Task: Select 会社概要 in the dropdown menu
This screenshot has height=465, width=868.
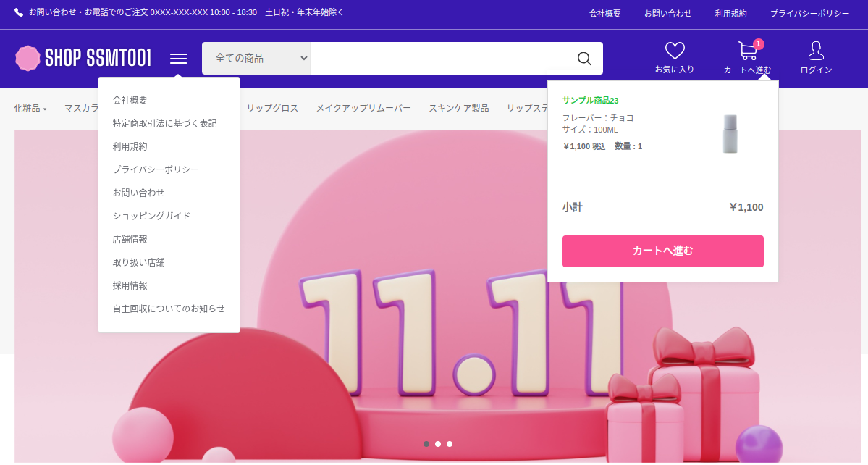Action: click(x=130, y=100)
